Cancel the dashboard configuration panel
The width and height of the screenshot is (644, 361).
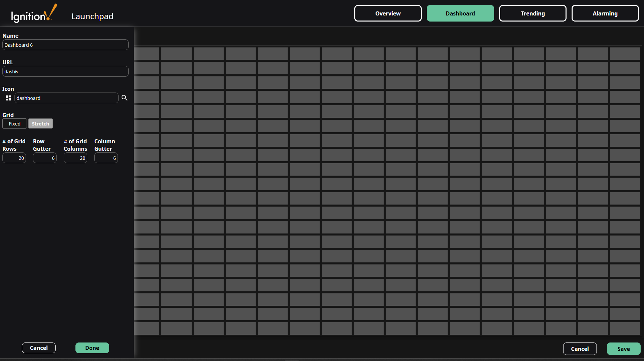point(39,348)
